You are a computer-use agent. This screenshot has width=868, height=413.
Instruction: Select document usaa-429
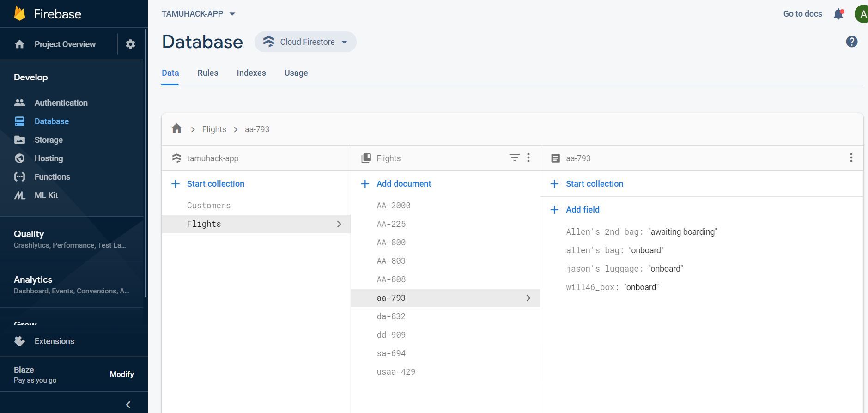(445, 372)
